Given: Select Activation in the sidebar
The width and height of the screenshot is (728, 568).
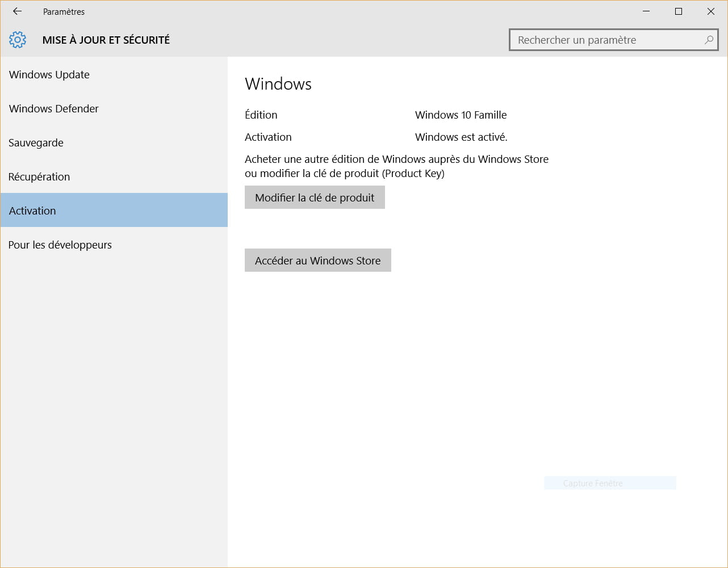Looking at the screenshot, I should click(x=114, y=211).
